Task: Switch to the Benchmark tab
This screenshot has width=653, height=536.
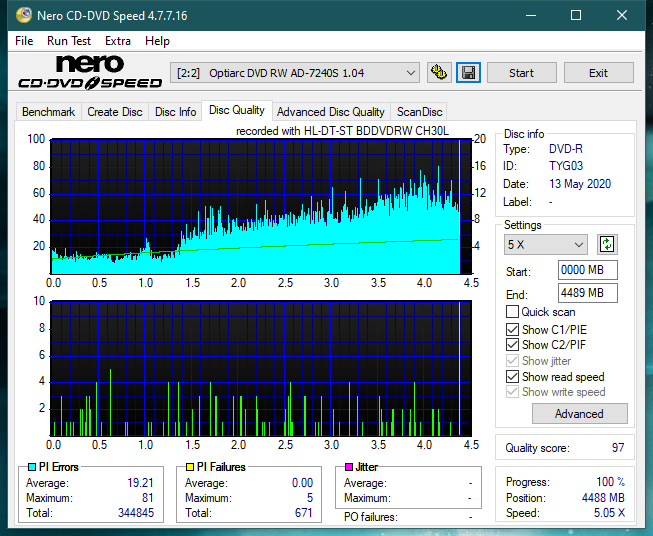Action: point(48,112)
